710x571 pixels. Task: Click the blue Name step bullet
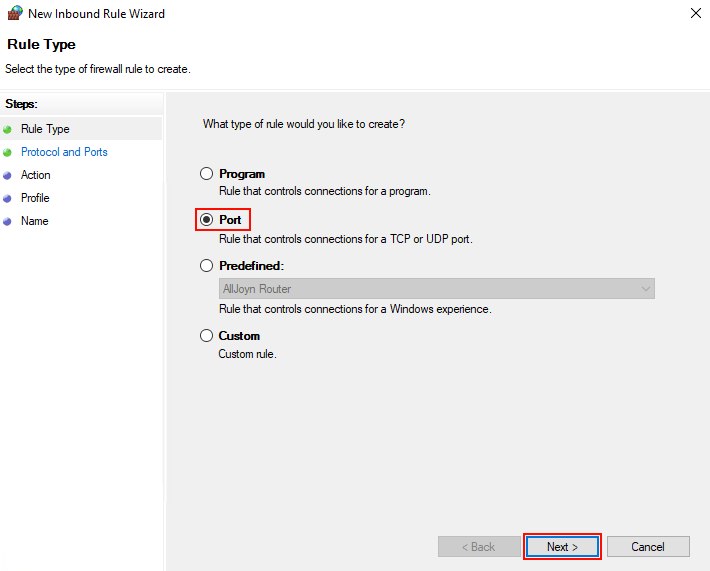coord(8,221)
